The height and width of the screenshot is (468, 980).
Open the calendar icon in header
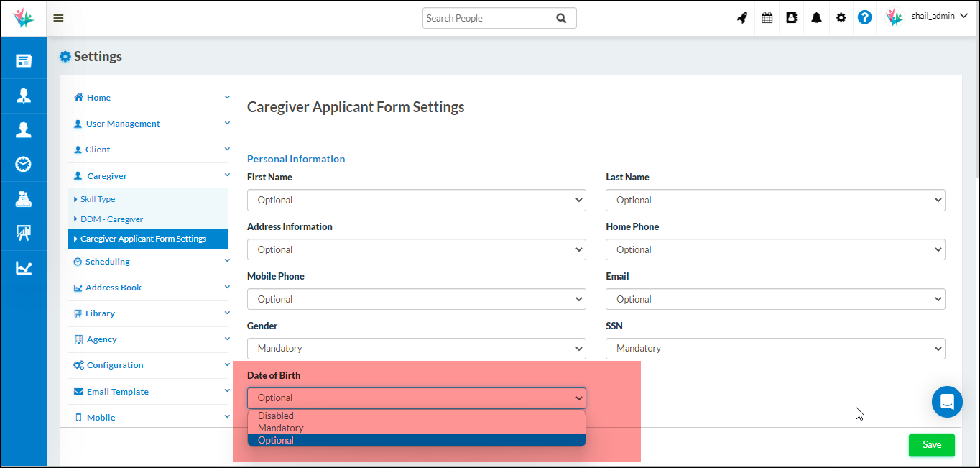767,18
